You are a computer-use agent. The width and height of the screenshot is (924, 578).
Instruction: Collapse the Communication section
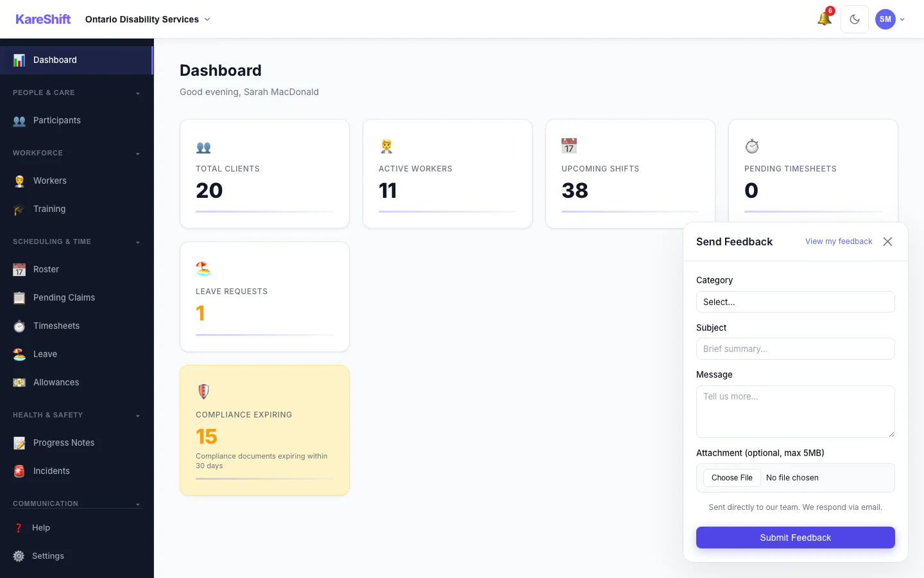click(76, 504)
